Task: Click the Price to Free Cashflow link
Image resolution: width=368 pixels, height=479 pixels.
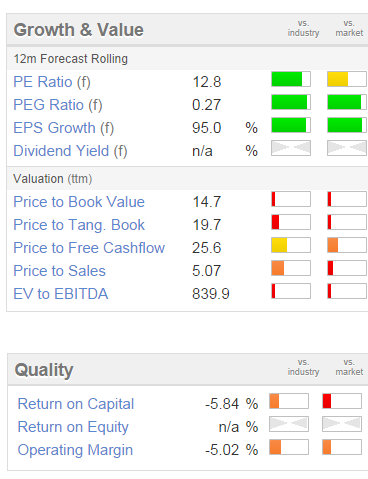Action: pos(89,248)
